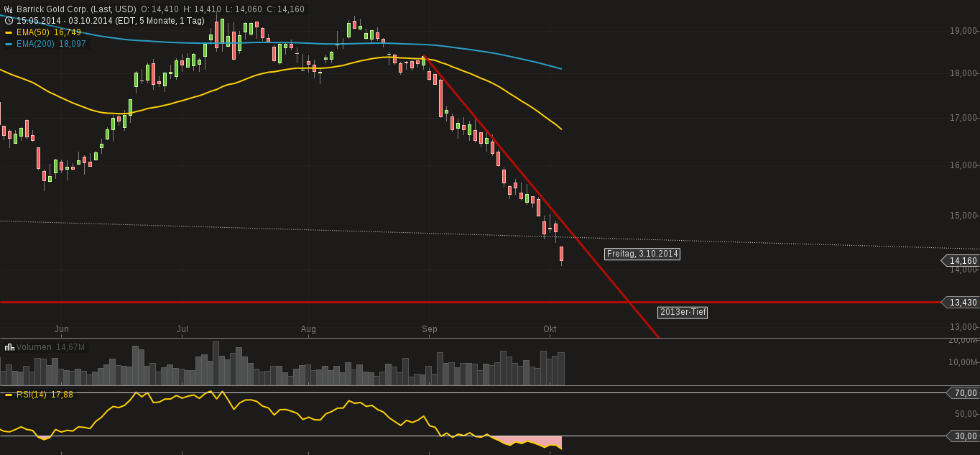Screen dimensions: 980x455
Task: Select the Okt axis label
Action: click(x=550, y=329)
